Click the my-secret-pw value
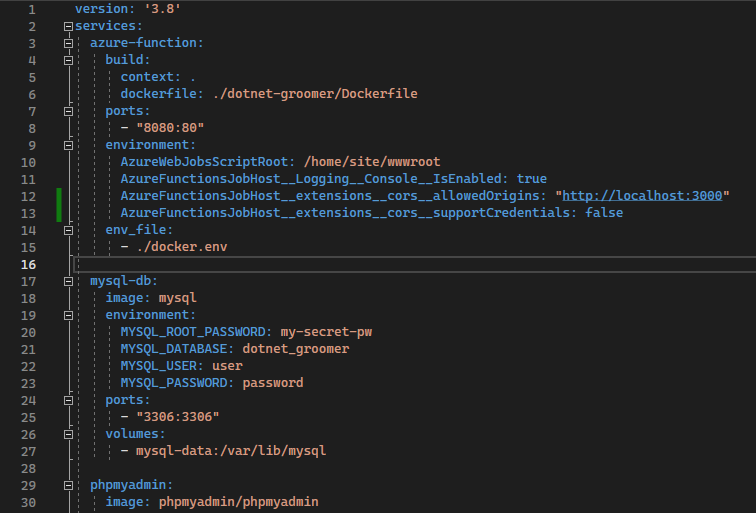756x513 pixels. tap(326, 332)
